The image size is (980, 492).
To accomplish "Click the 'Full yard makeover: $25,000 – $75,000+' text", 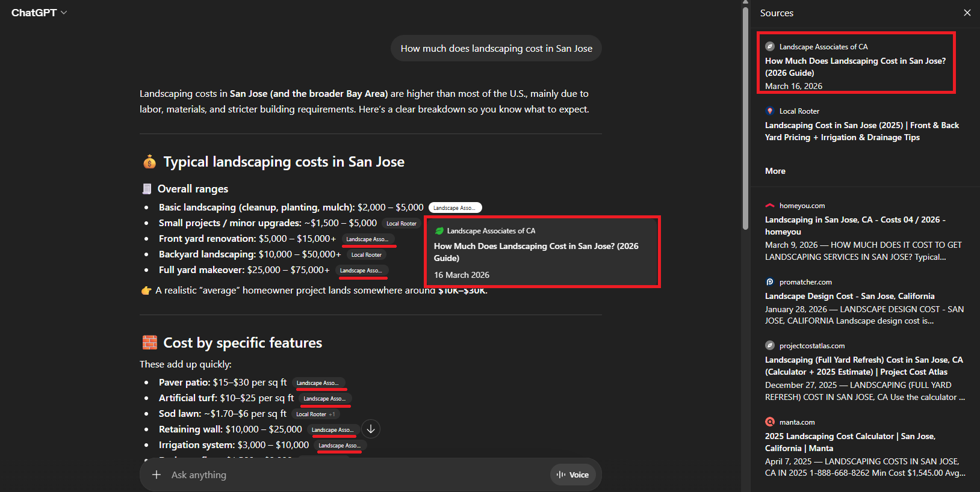I will coord(244,270).
